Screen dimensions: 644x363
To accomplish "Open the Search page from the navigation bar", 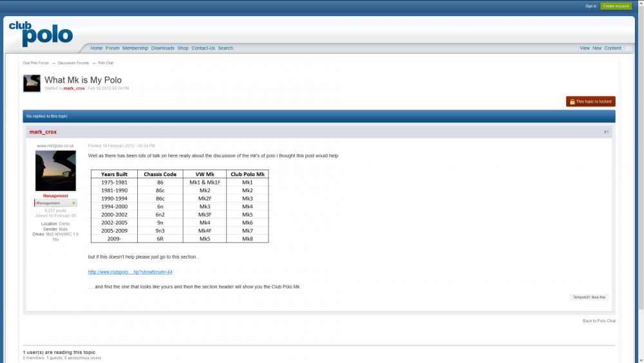I will click(x=225, y=48).
